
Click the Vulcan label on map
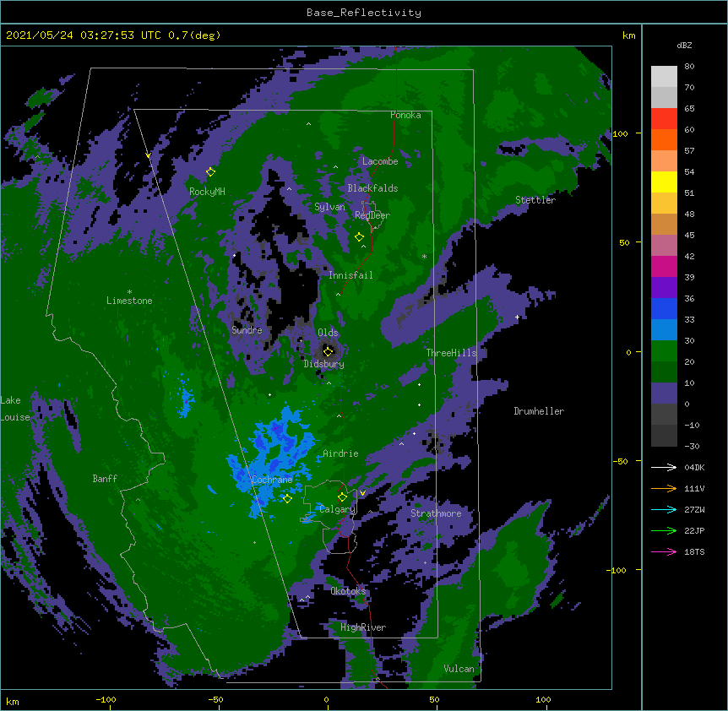coord(459,669)
